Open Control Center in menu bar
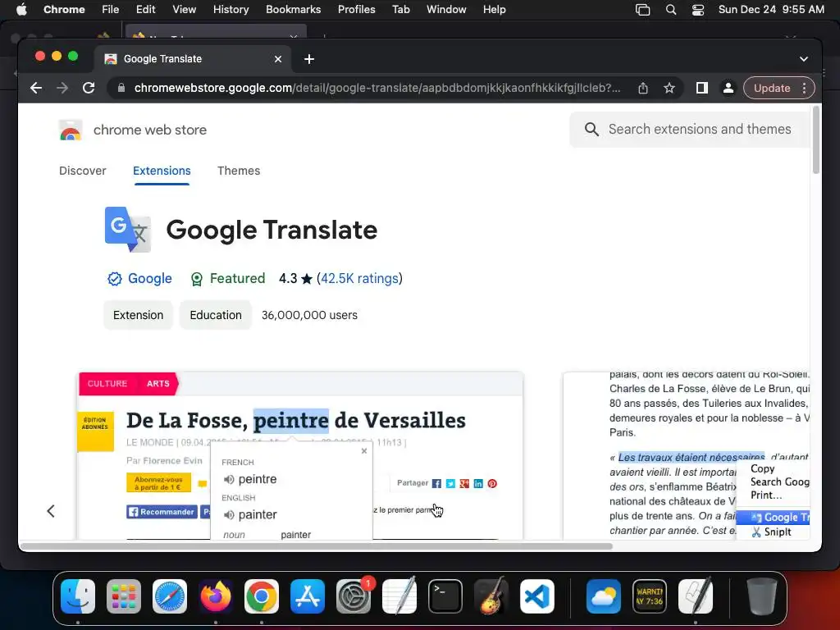 pos(698,10)
